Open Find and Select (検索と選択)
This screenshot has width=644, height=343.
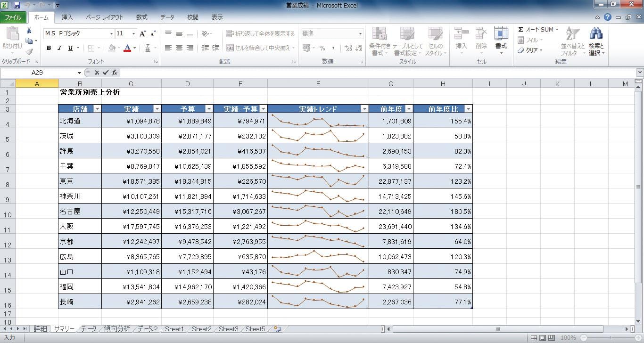[x=596, y=41]
